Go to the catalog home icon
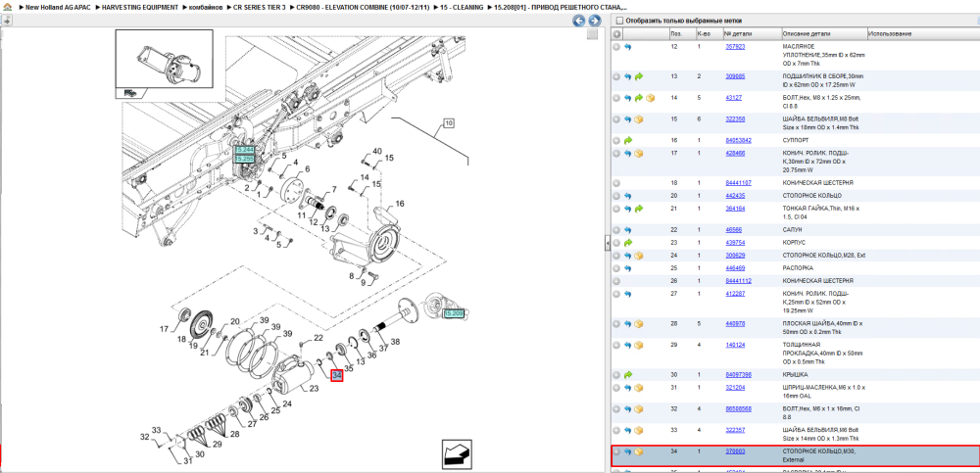980x473 pixels. 7,7
